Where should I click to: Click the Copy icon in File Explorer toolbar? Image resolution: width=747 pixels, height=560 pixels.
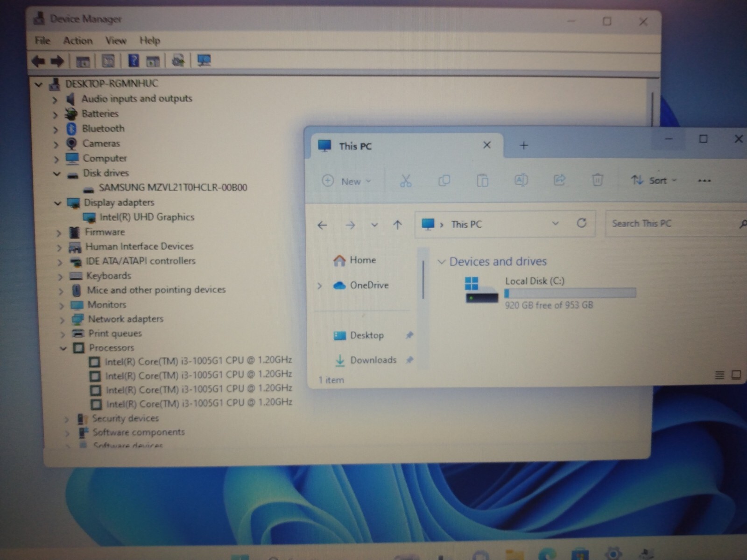(x=444, y=180)
